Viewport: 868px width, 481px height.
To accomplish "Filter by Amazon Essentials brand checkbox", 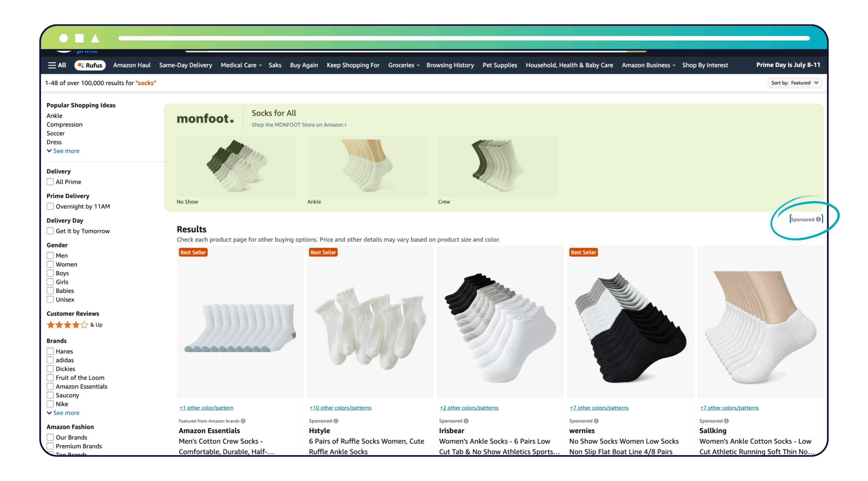I will [x=50, y=386].
